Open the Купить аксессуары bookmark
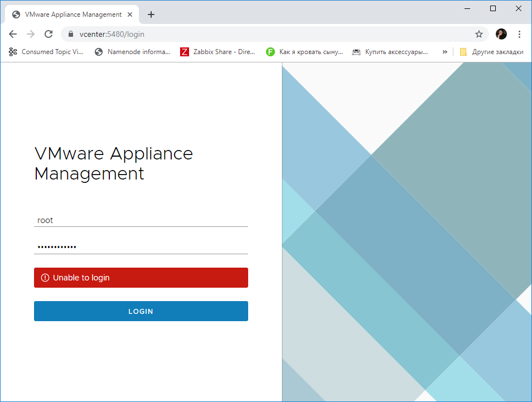This screenshot has height=402, width=532. tap(390, 51)
